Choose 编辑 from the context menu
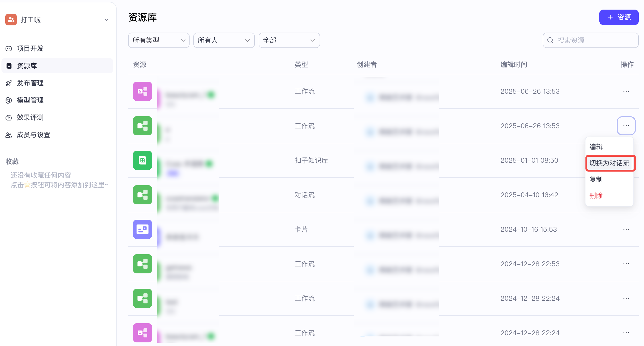Image resolution: width=644 pixels, height=346 pixels. (x=596, y=147)
